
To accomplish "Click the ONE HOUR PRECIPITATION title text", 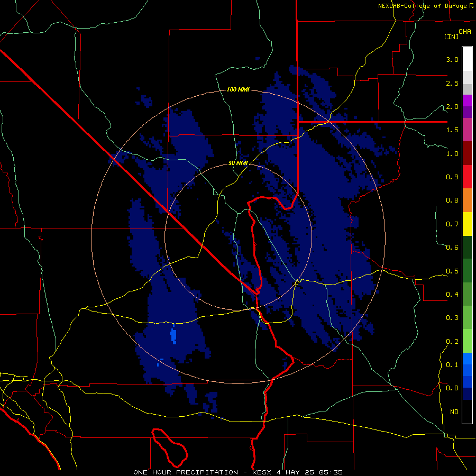I will click(x=186, y=472).
